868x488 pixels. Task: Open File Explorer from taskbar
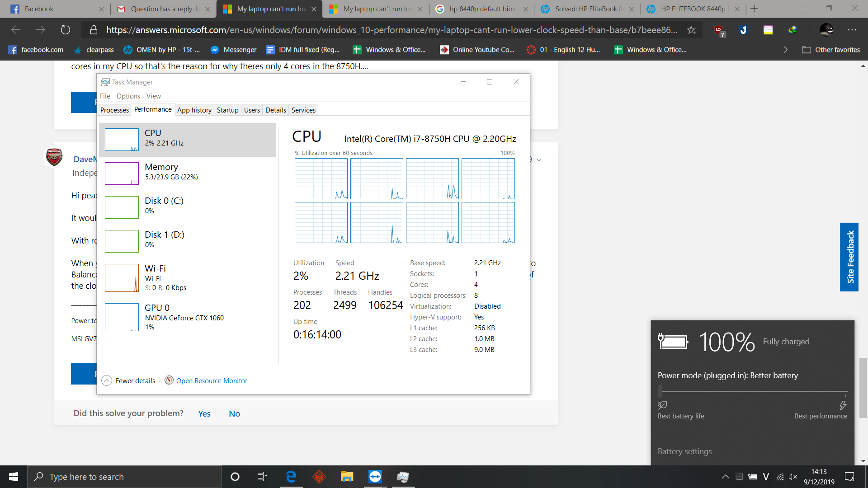pyautogui.click(x=347, y=477)
